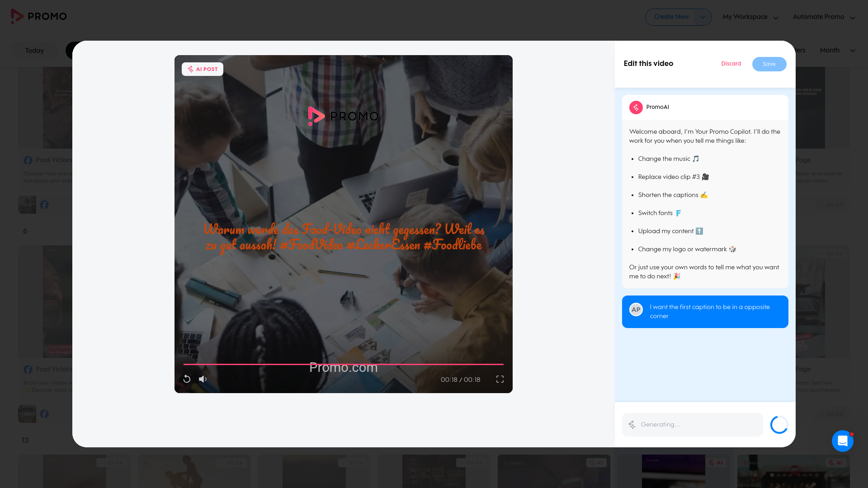Jump to Today in the calendar
The width and height of the screenshot is (868, 488).
[x=34, y=51]
